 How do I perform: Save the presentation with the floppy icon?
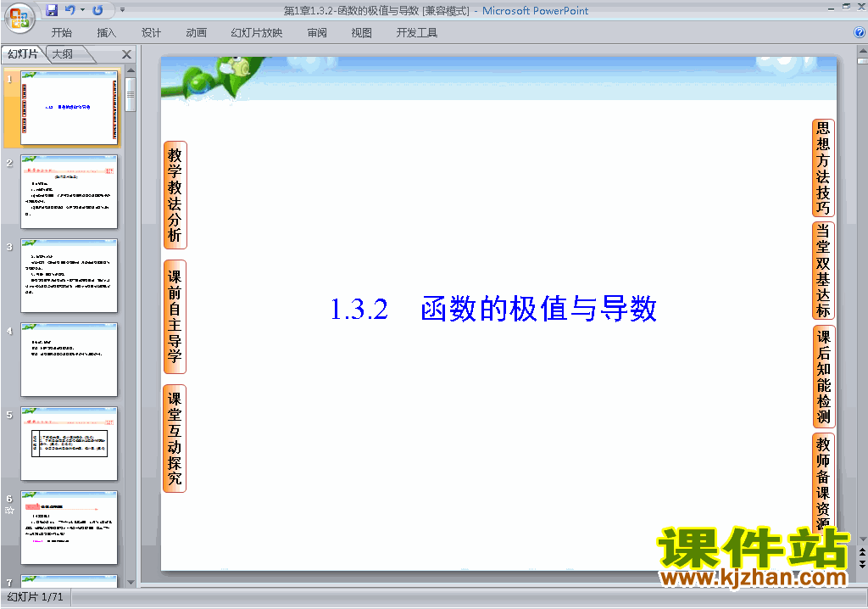pyautogui.click(x=52, y=10)
